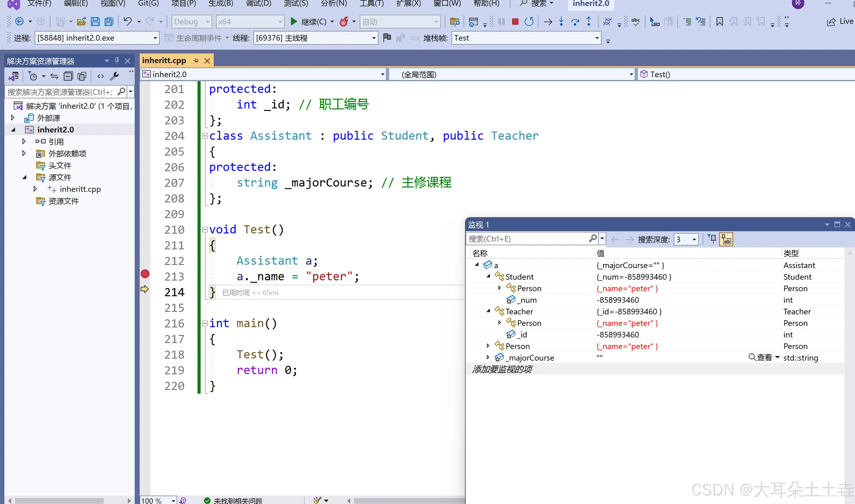Screen dimensions: 855x504
Task: Click the Hot Reload flame icon
Action: tap(344, 22)
